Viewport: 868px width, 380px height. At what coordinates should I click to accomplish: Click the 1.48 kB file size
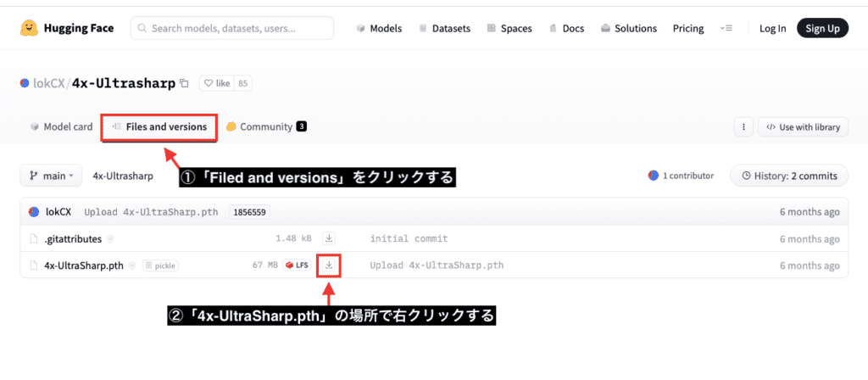pos(293,238)
